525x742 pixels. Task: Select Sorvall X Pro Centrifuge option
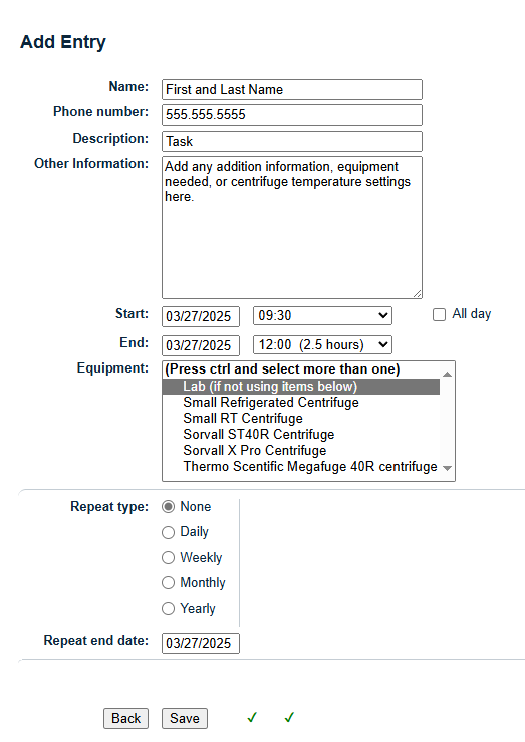[301, 450]
